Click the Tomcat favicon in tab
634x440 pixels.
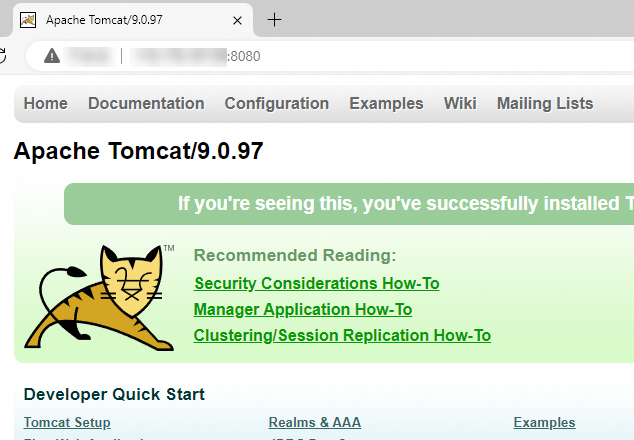click(x=29, y=20)
